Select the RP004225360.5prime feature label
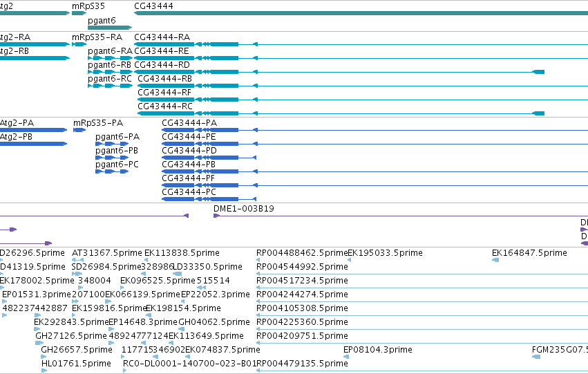The height and width of the screenshot is (374, 588). 302,323
